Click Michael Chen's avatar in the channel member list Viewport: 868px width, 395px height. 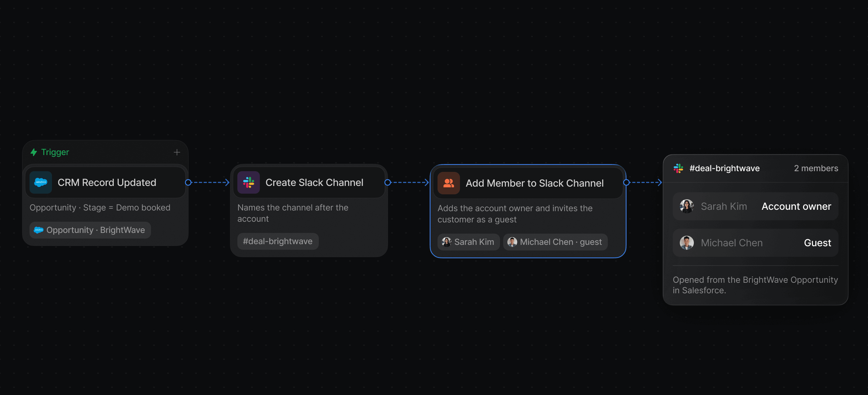[x=687, y=243]
